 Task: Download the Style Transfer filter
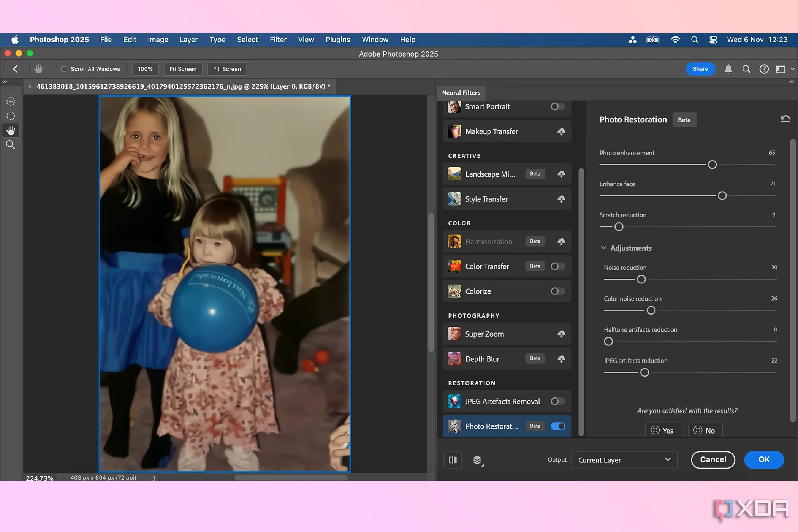click(561, 199)
